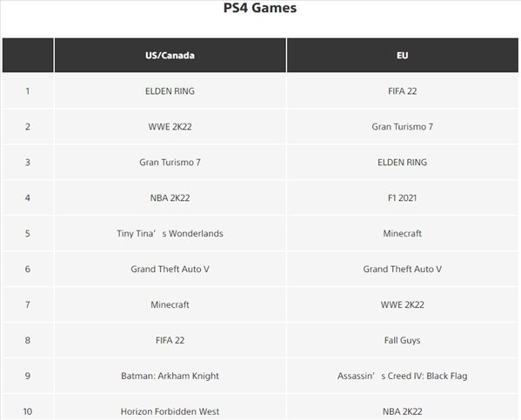Click the US/Canada column header

pyautogui.click(x=170, y=55)
